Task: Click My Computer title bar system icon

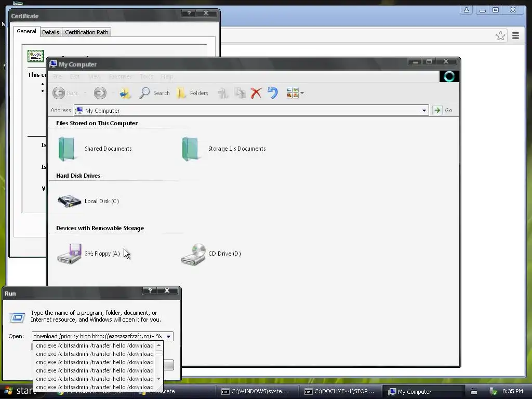Action: pyautogui.click(x=53, y=64)
